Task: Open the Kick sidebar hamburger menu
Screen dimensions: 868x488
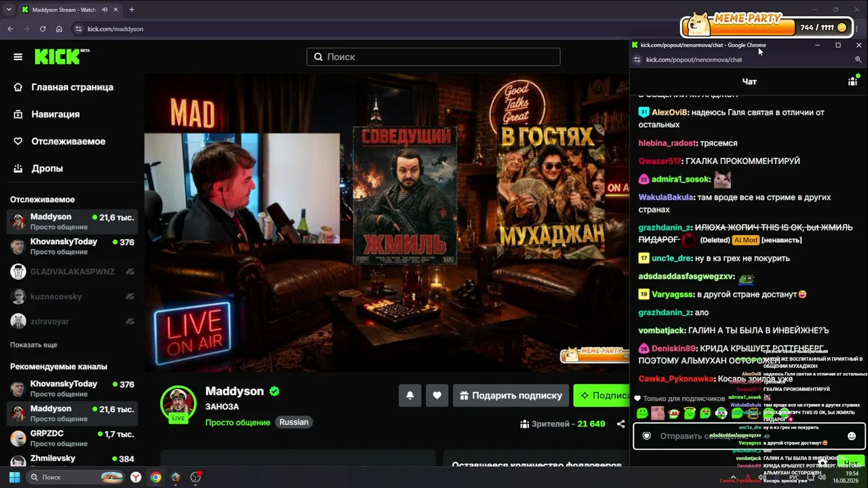Action: [18, 57]
